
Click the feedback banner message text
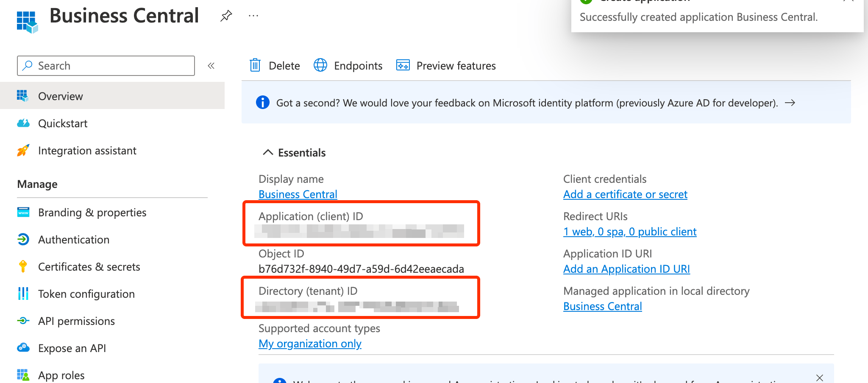click(x=527, y=103)
